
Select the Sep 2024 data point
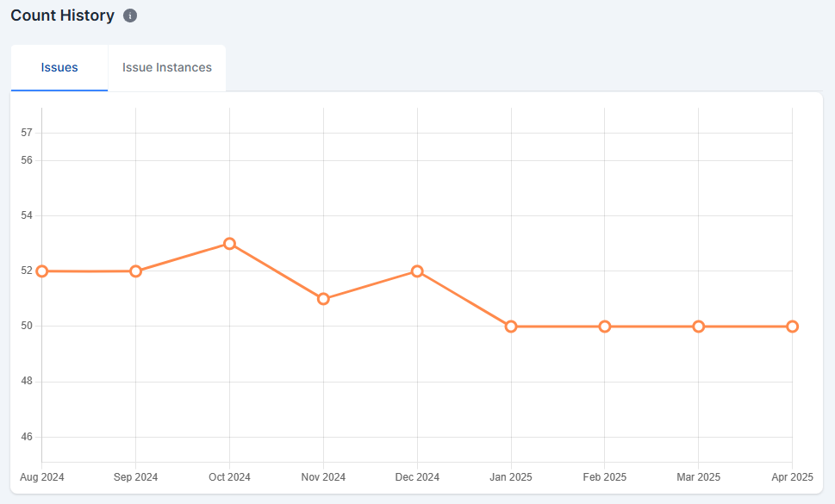pos(135,271)
